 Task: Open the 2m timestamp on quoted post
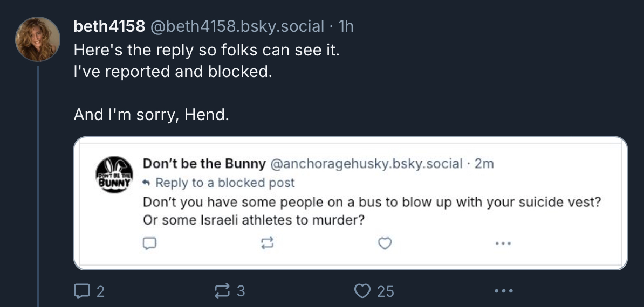484,164
